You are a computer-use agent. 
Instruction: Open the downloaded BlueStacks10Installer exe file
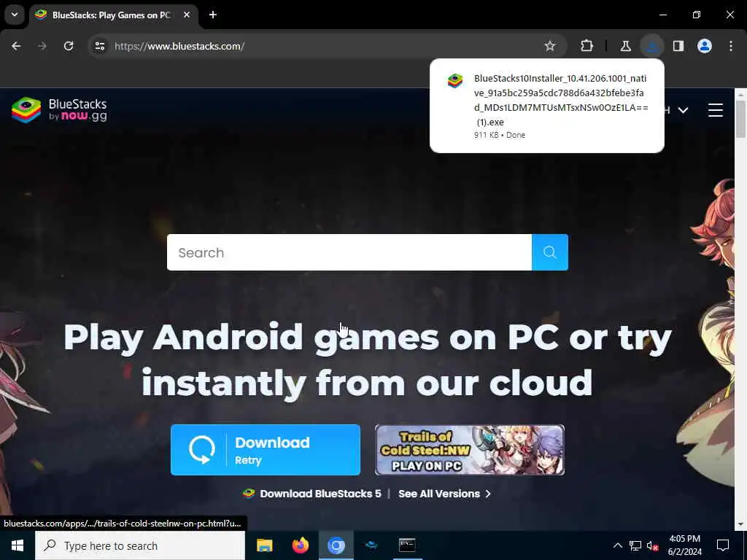coord(546,106)
